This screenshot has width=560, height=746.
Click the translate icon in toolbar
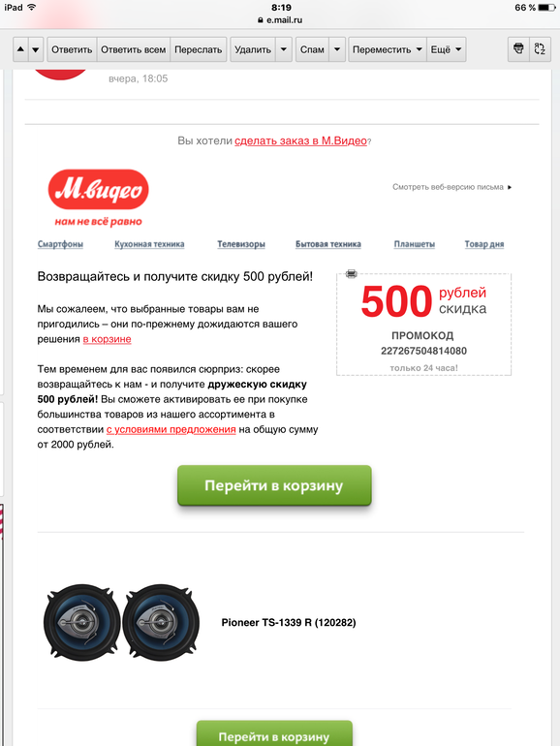coord(540,49)
